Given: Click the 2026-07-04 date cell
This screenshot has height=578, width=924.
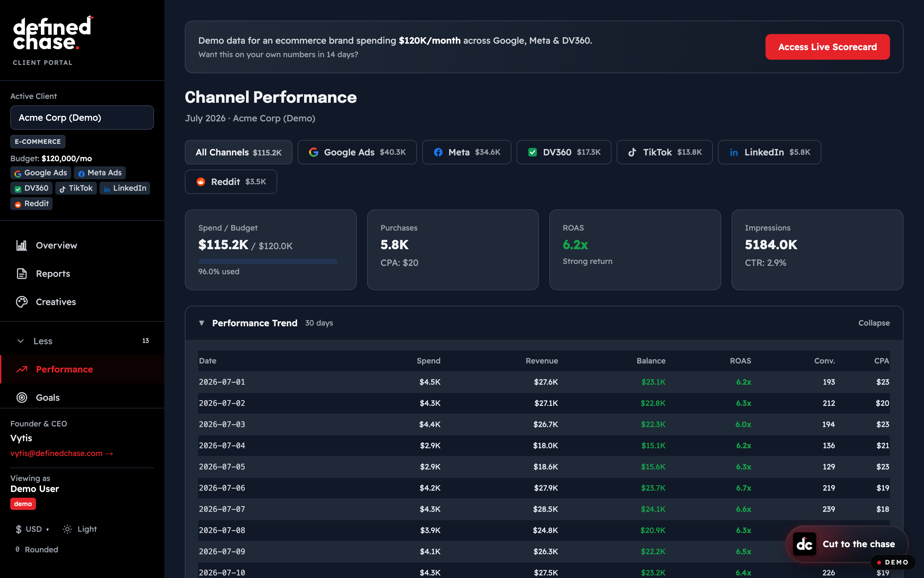Looking at the screenshot, I should [x=222, y=446].
